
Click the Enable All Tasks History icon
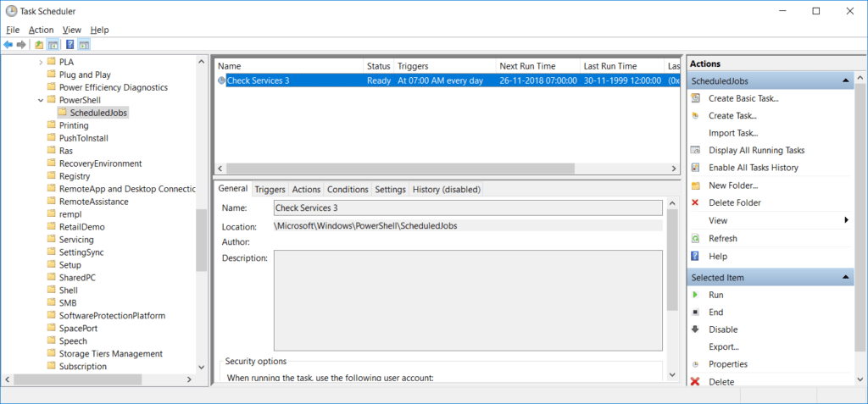tap(696, 167)
